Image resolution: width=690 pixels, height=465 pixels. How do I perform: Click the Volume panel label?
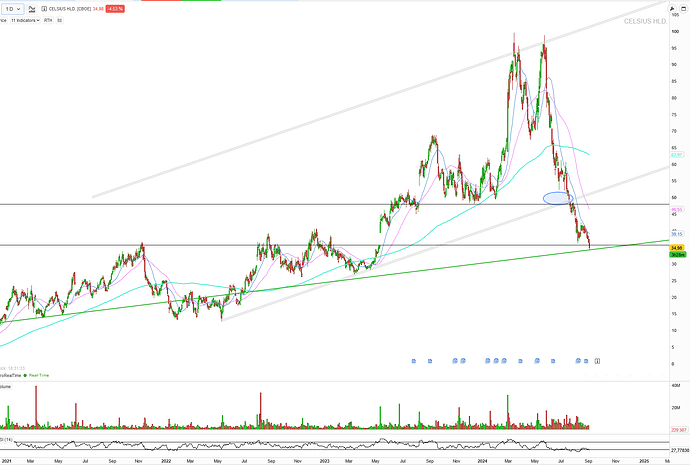click(x=5, y=386)
